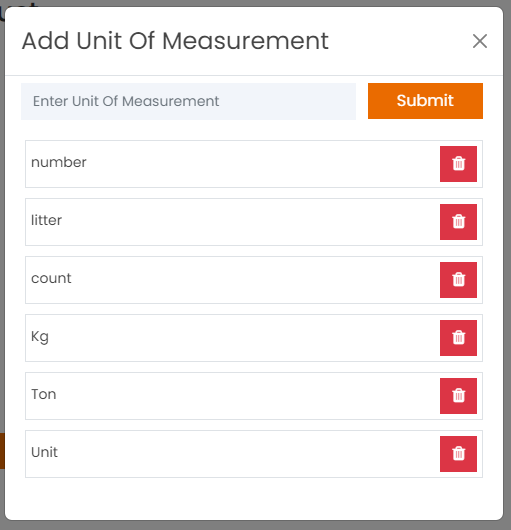This screenshot has width=511, height=530.
Task: Click the Kg list entry
Action: [254, 338]
